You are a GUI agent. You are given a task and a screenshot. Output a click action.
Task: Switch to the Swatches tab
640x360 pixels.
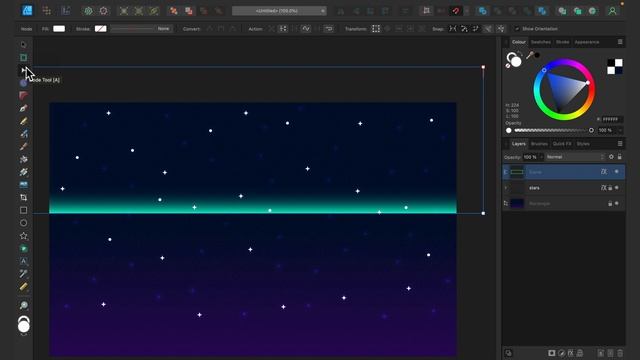(x=541, y=42)
